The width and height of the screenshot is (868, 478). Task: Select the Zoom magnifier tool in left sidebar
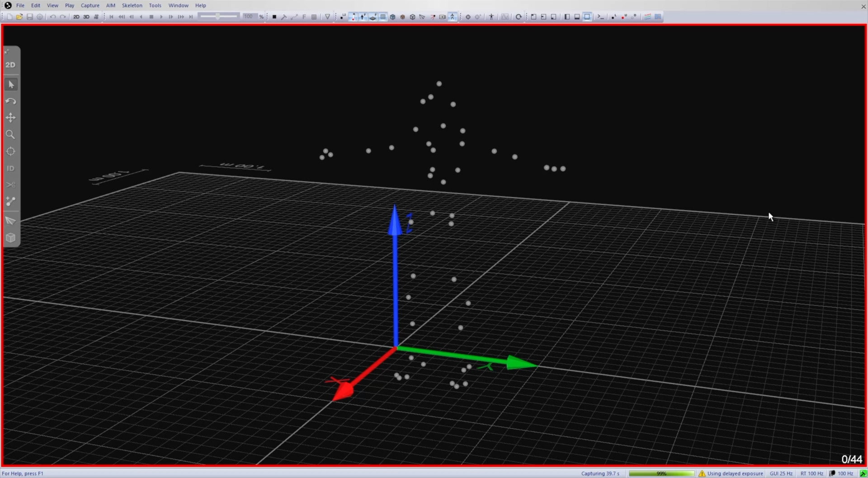[10, 135]
